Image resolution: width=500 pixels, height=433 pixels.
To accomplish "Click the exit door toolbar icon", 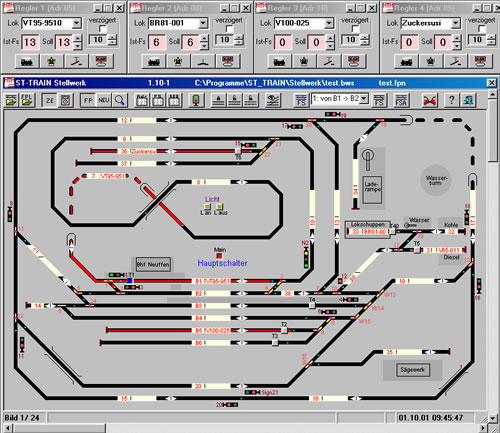I will click(x=468, y=100).
